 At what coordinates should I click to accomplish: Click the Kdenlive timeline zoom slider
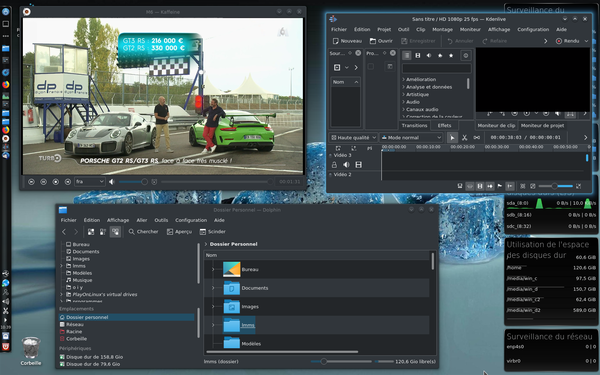tap(556, 186)
